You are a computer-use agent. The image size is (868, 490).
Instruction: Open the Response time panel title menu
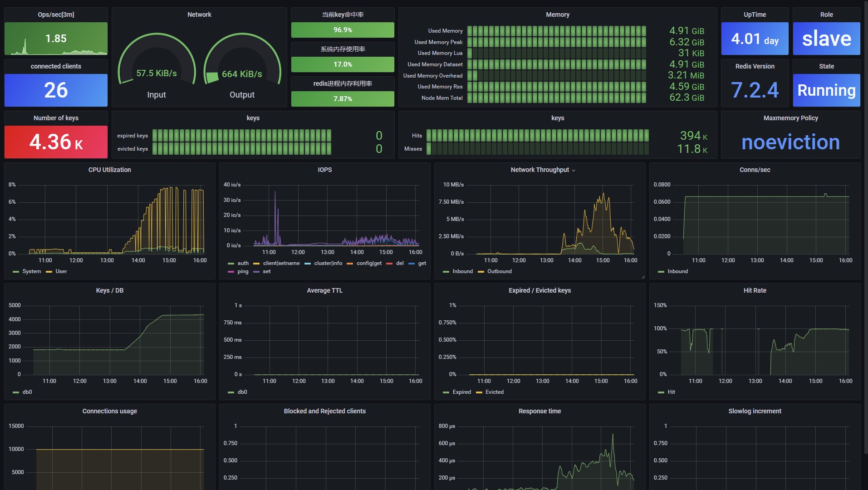[x=539, y=411]
